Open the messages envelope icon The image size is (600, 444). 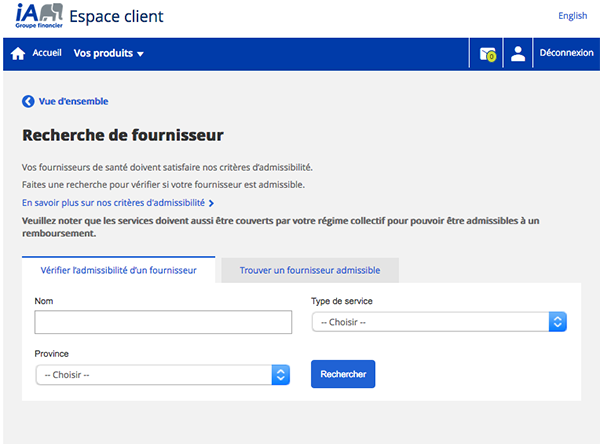[x=487, y=54]
